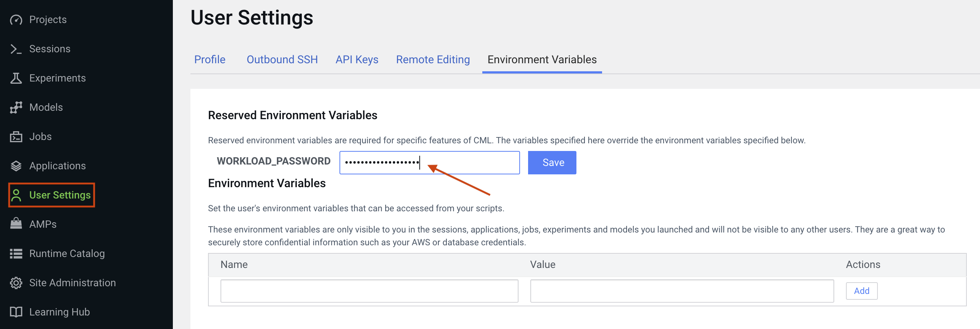The width and height of the screenshot is (980, 329).
Task: Select the User Settings person icon
Action: click(x=16, y=195)
